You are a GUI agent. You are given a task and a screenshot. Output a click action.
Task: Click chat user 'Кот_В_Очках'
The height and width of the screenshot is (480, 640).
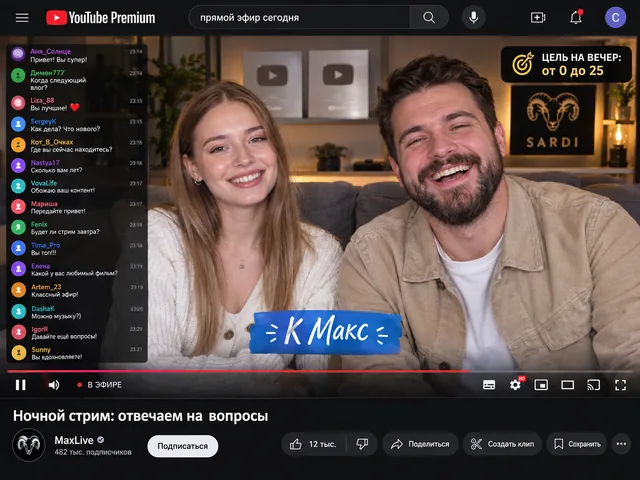coord(52,142)
